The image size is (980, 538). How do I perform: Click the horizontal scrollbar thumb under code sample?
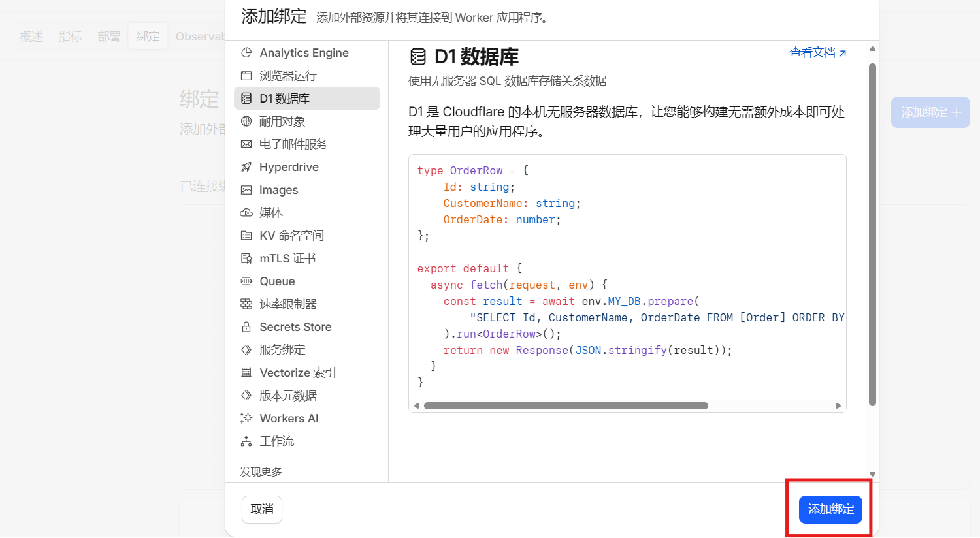pos(566,405)
